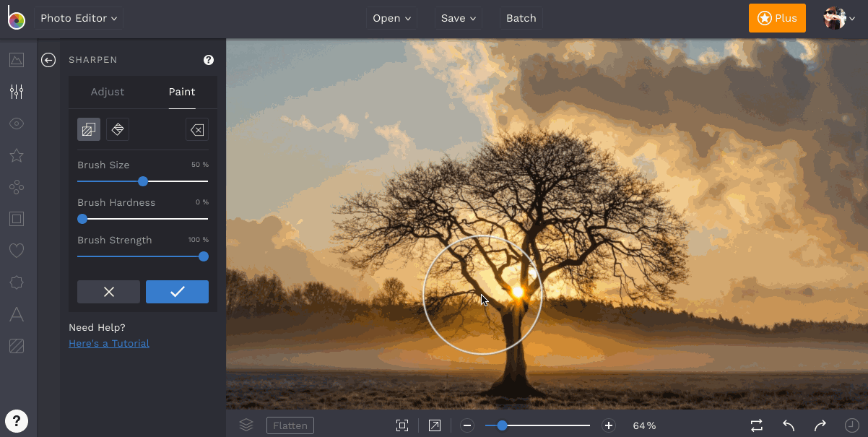Screen dimensions: 868x437
Task: Open the Touch Up eye icon
Action: 17,124
